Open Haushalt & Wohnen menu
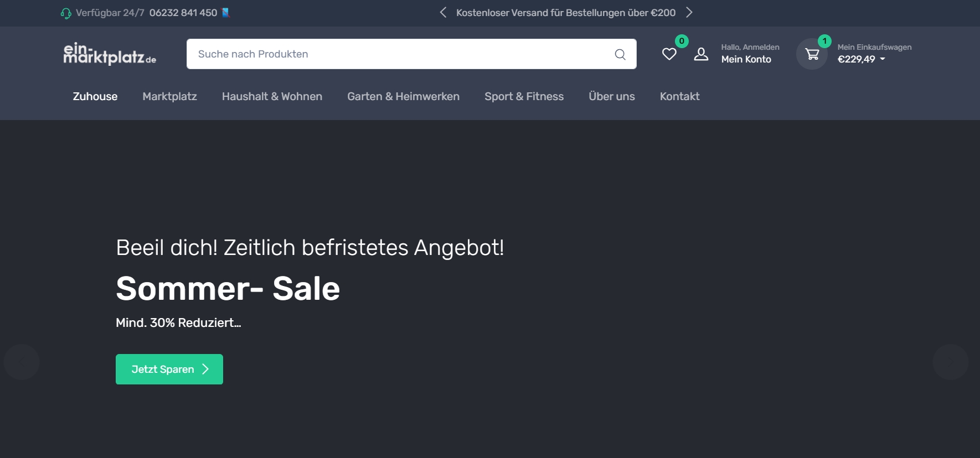The image size is (980, 458). pos(272,96)
